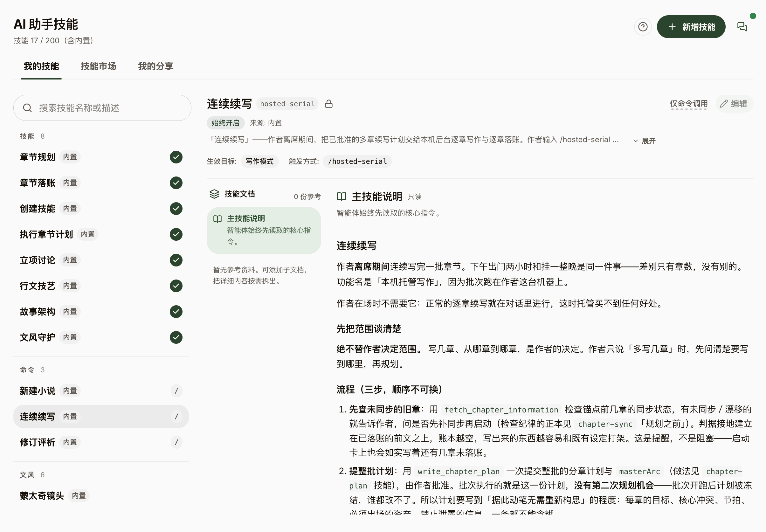766x532 pixels.
Task: Select 章节落账 in the skill list
Action: [x=101, y=183]
